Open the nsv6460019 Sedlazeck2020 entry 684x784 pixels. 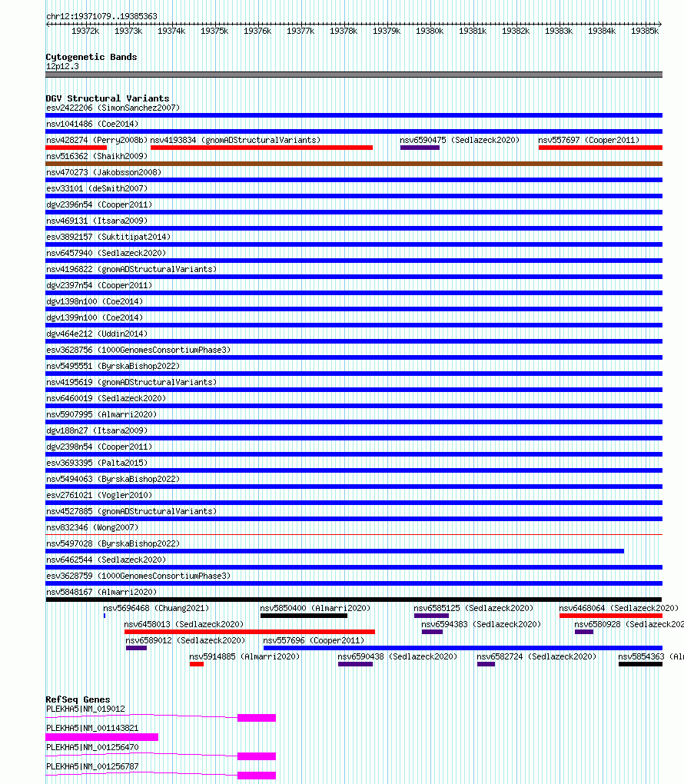coord(106,398)
